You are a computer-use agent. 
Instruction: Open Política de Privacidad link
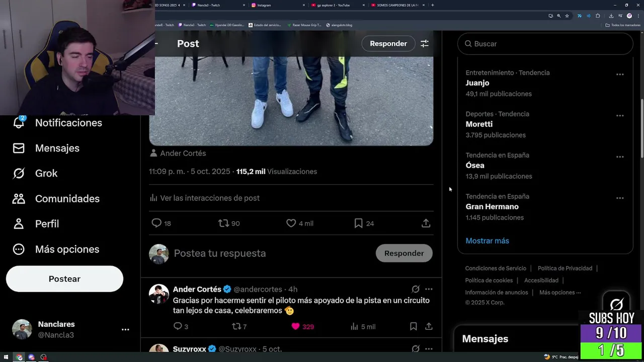click(565, 268)
